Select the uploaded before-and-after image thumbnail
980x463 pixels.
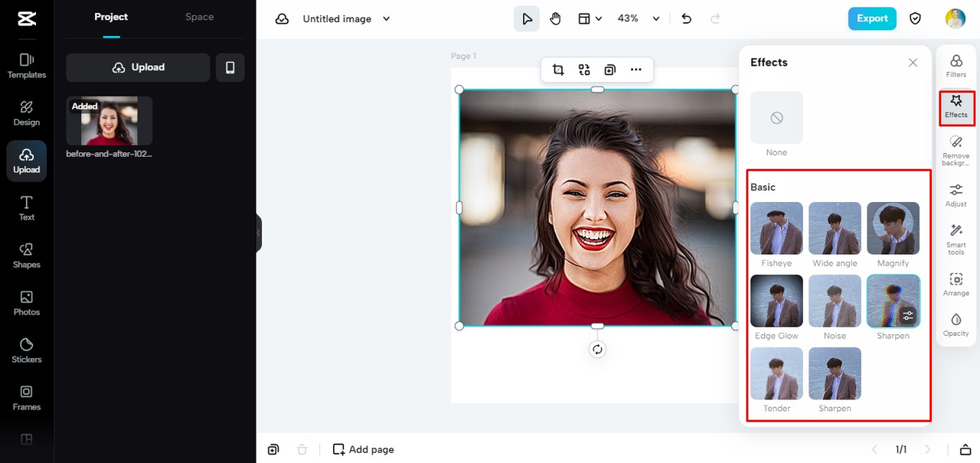click(109, 121)
